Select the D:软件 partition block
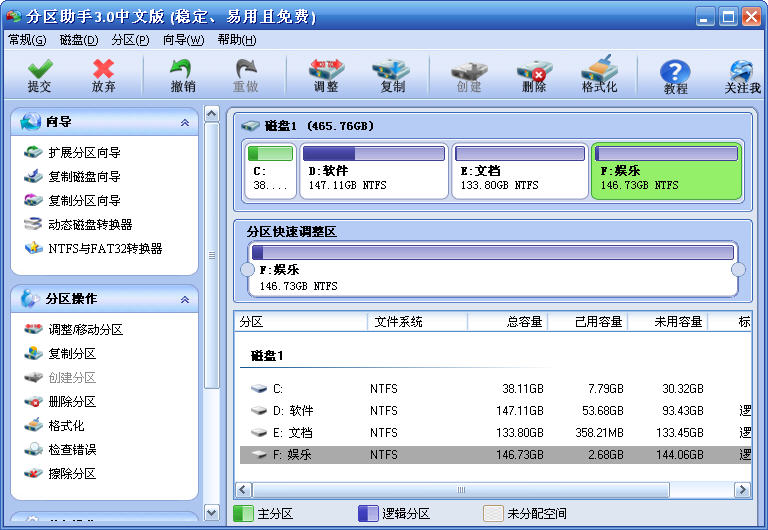The width and height of the screenshot is (768, 530). point(373,170)
